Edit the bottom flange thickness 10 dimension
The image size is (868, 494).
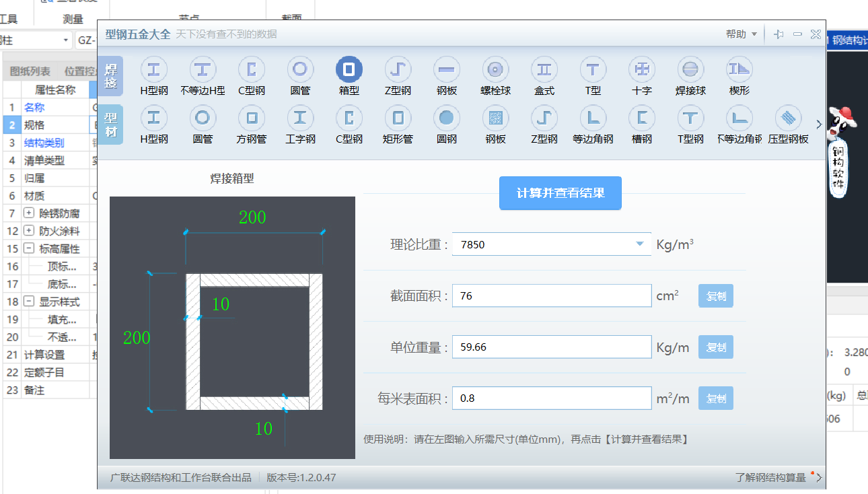point(264,428)
